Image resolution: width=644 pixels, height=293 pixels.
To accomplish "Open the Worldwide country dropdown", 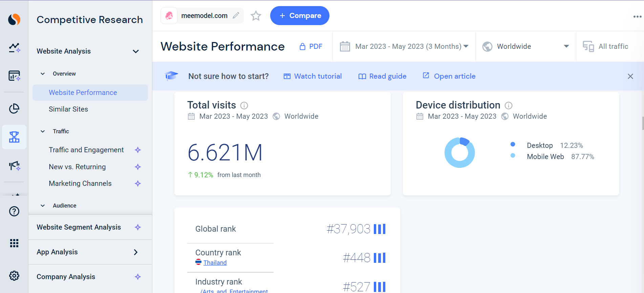I will pos(525,46).
